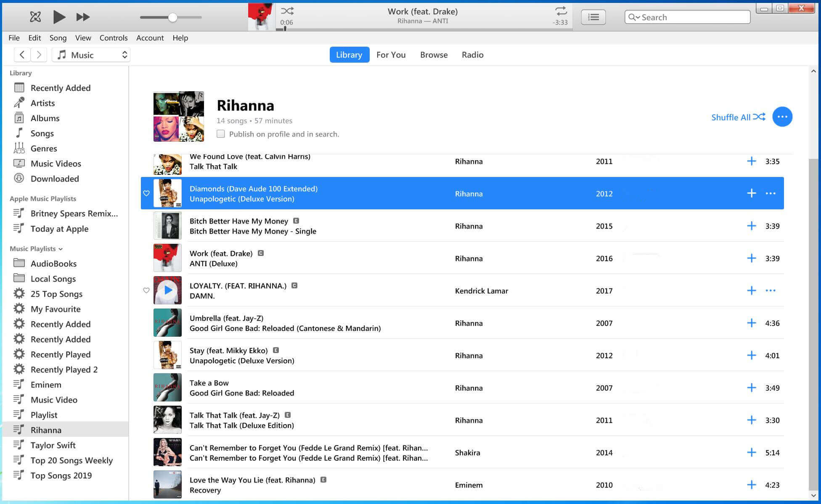Select the Library tab

(349, 55)
